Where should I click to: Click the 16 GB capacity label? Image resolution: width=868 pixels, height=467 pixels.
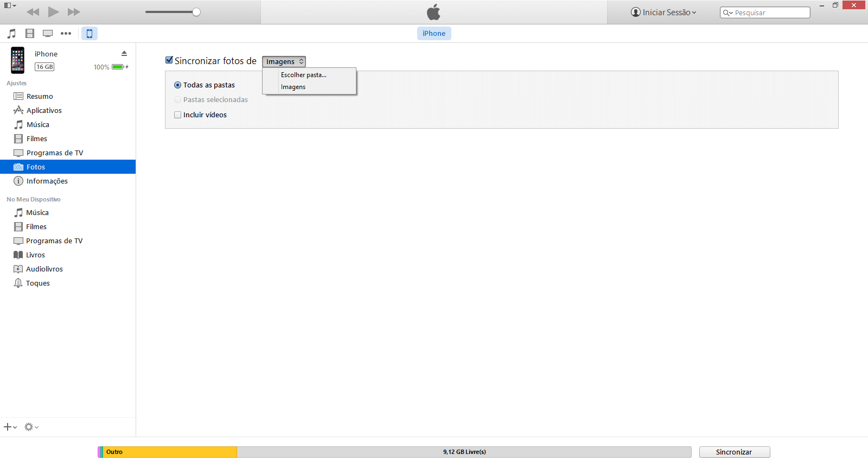click(44, 67)
